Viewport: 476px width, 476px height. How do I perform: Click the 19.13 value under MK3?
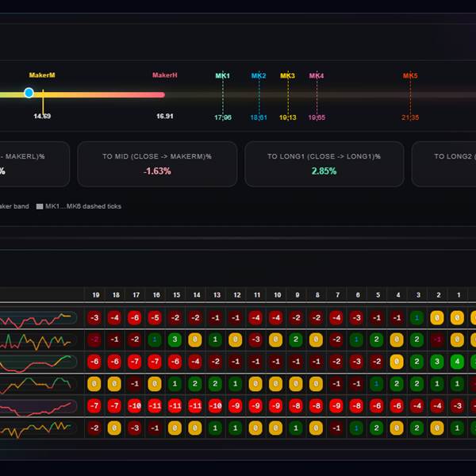click(288, 117)
